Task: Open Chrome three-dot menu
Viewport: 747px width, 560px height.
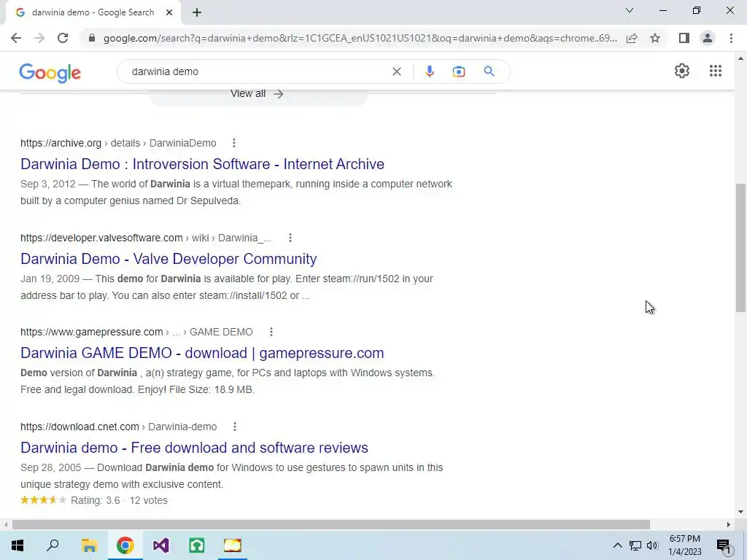Action: coord(731,38)
